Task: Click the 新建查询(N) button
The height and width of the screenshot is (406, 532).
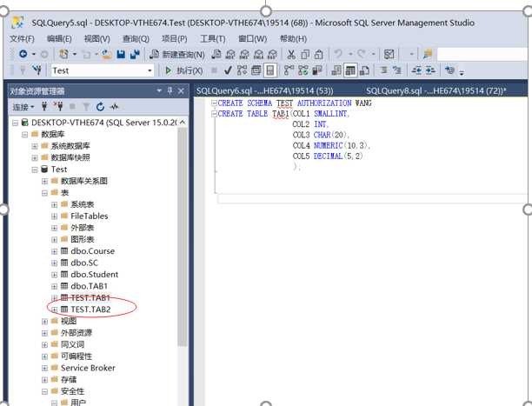Action: coord(177,54)
